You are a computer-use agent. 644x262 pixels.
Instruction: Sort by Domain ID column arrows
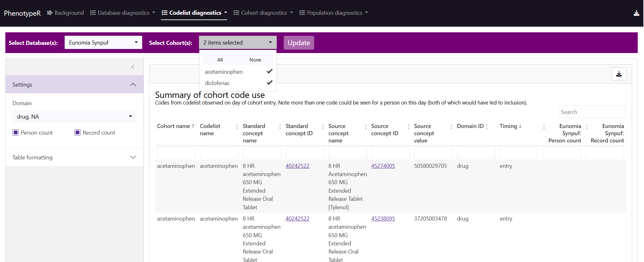pos(487,126)
